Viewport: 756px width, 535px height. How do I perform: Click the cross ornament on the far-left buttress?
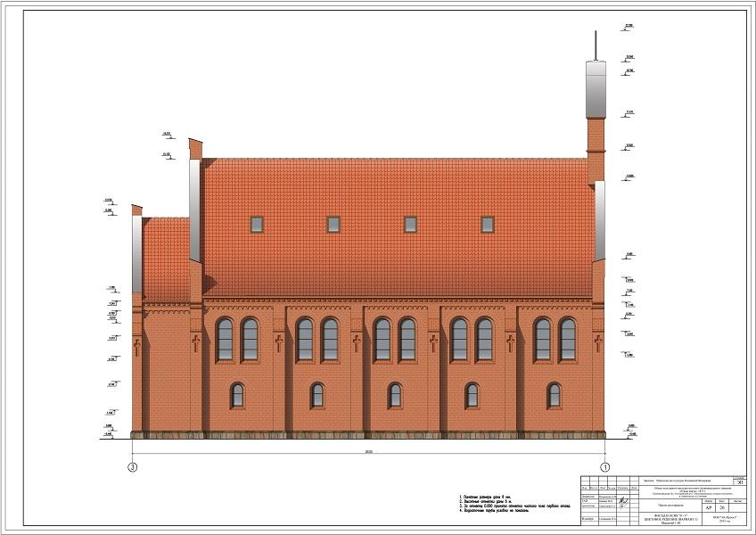click(x=136, y=345)
